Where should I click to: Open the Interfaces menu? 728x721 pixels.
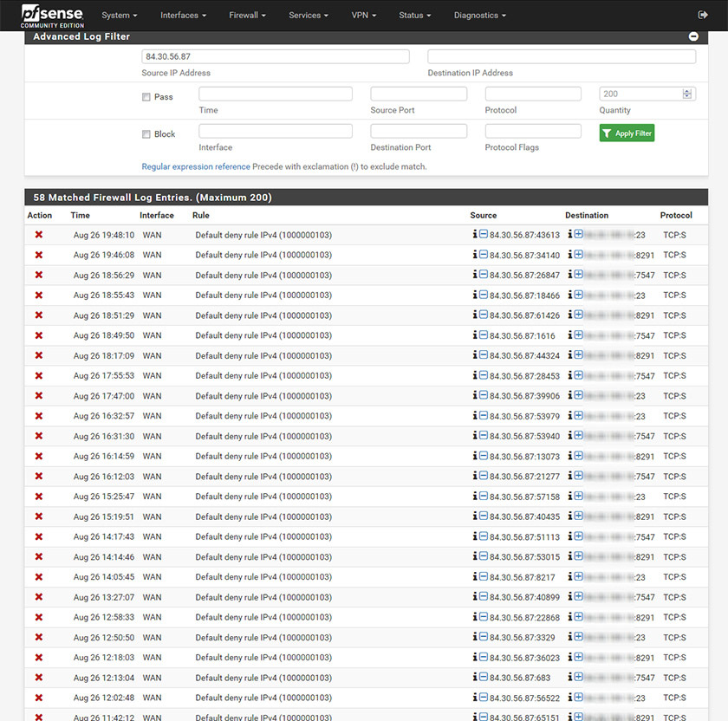click(x=184, y=16)
